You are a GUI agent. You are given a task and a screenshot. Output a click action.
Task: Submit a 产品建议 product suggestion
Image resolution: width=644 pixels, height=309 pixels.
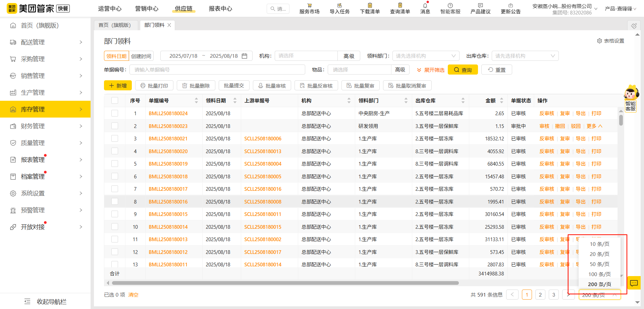coord(480,8)
